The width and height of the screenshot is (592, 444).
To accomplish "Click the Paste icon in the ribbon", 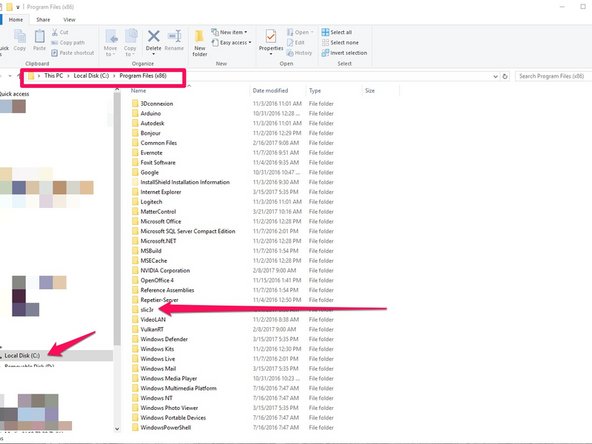I will click(39, 37).
